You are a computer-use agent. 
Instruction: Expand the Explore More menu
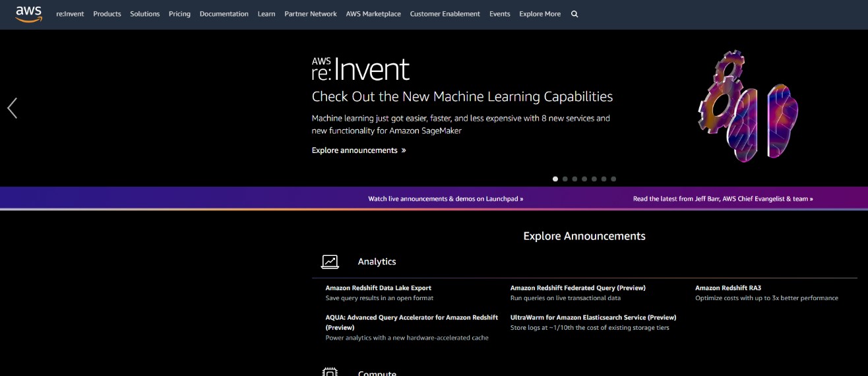coord(540,14)
